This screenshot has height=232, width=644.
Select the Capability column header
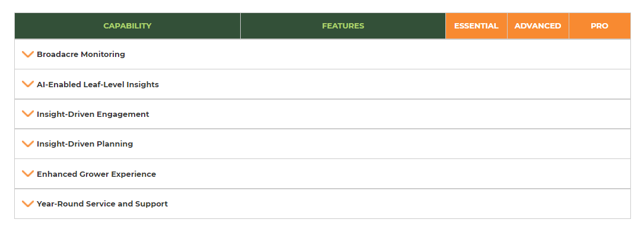tap(127, 26)
